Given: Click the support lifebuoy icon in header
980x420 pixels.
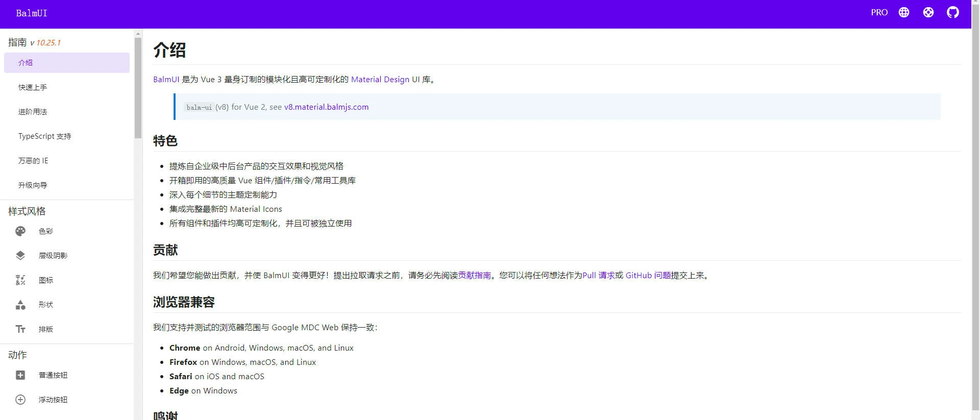Looking at the screenshot, I should (x=928, y=12).
